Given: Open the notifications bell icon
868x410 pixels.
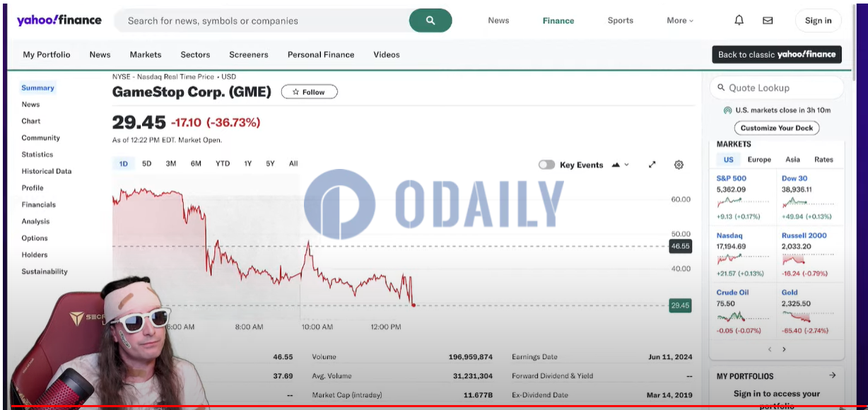Looking at the screenshot, I should [739, 20].
